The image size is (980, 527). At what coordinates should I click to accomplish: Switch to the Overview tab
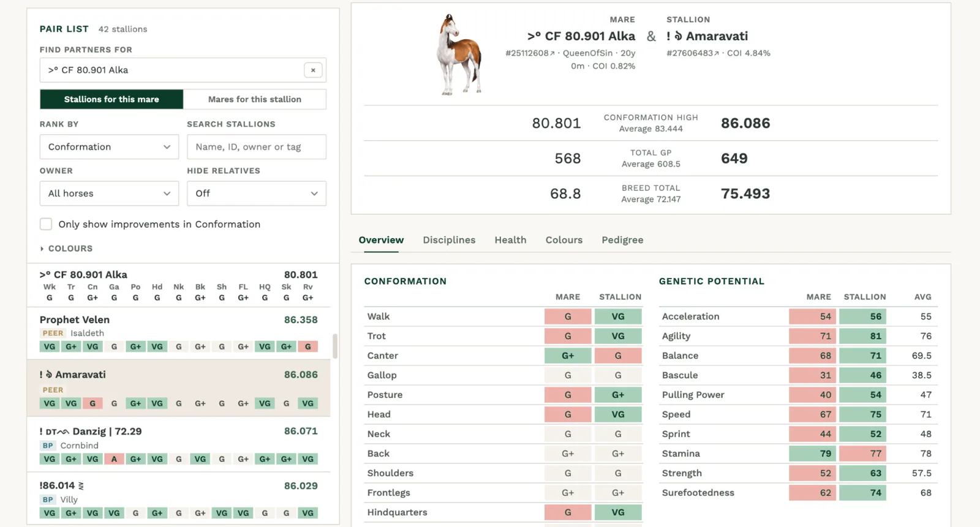tap(381, 240)
